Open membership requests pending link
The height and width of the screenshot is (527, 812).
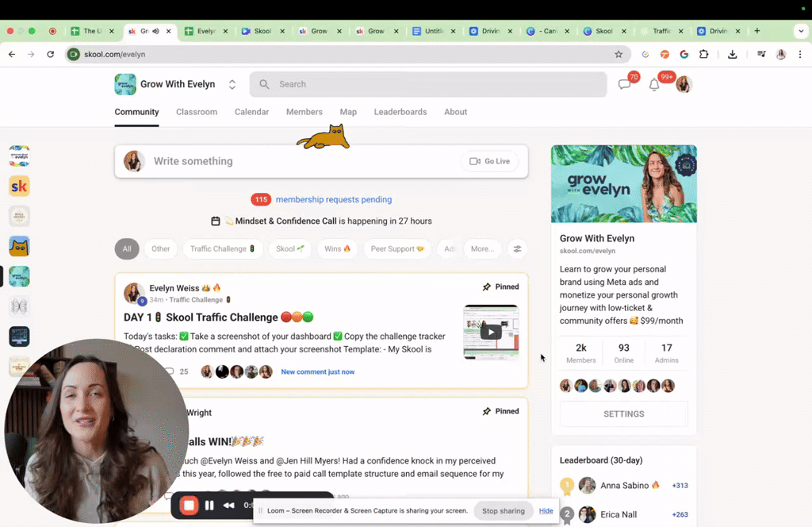coord(334,199)
